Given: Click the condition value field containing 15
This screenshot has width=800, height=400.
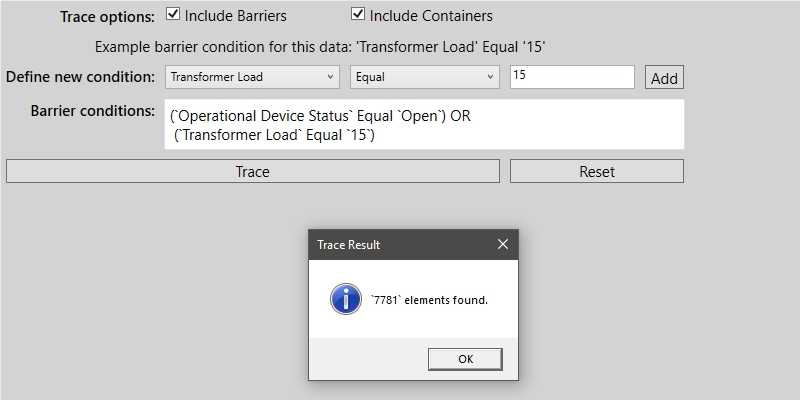Looking at the screenshot, I should pos(571,77).
